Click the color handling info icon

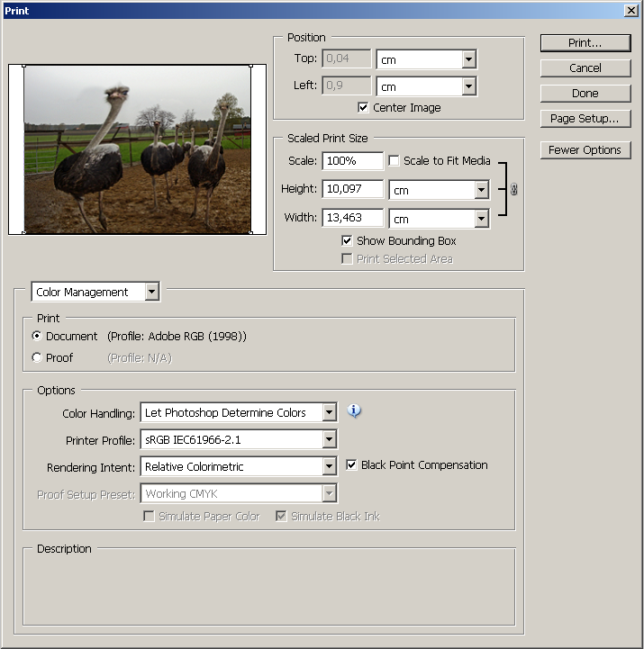[x=354, y=411]
